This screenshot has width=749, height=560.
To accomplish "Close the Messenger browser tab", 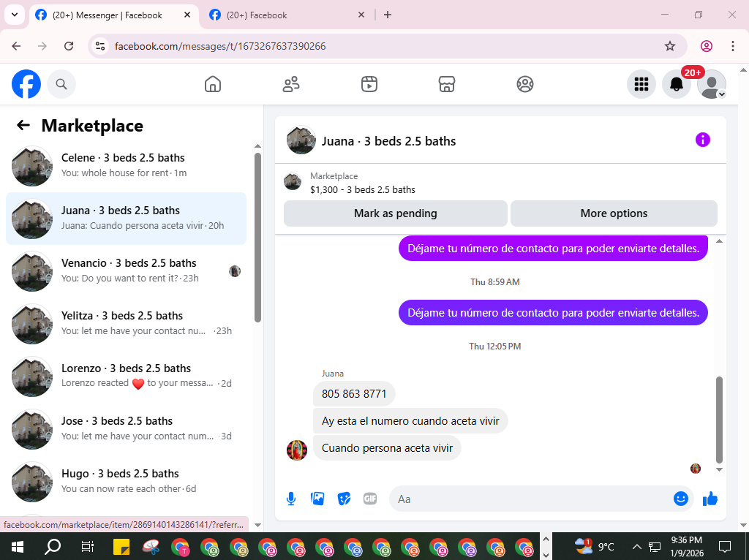I will pos(187,15).
